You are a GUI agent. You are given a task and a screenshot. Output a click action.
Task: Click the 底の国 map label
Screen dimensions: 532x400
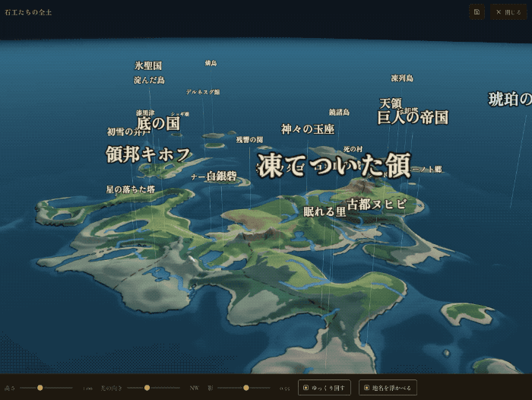coord(158,124)
